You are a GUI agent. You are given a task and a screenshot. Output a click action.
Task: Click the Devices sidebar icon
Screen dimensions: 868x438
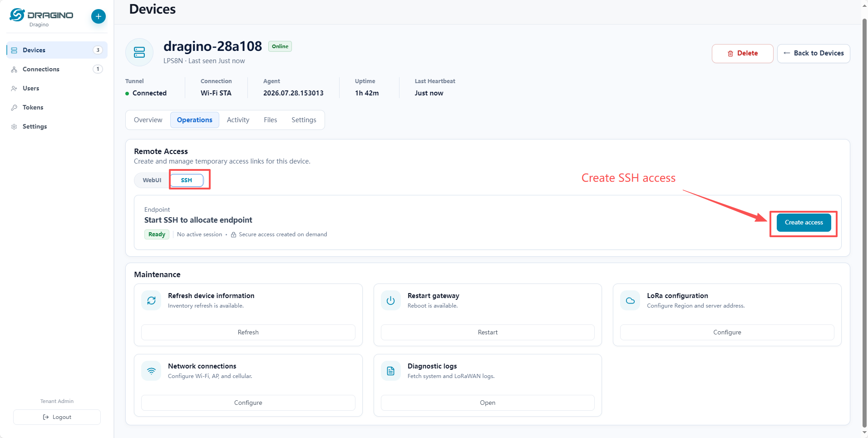coord(14,50)
